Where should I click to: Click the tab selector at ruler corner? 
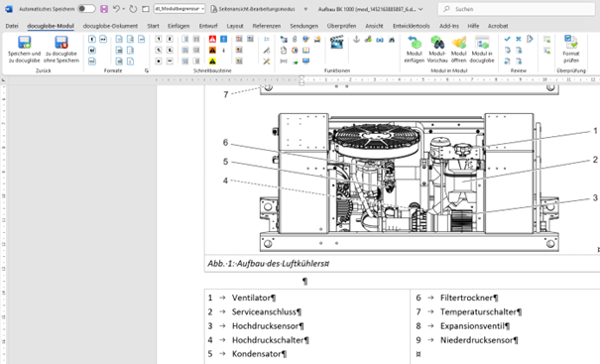3,80
